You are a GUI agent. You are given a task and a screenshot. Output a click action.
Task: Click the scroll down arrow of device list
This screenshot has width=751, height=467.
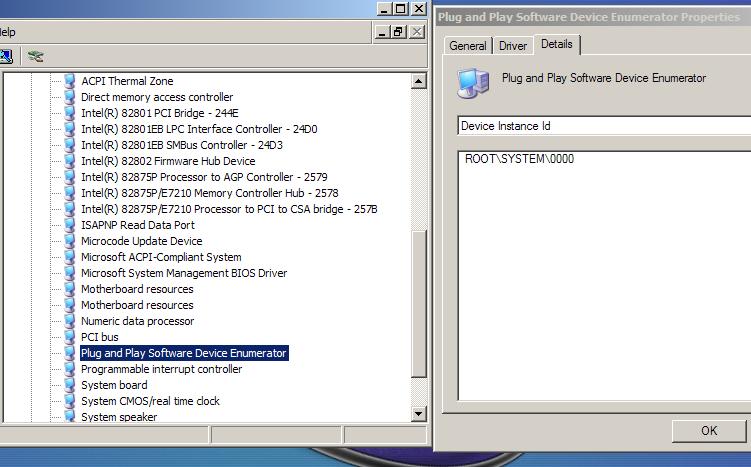pyautogui.click(x=419, y=414)
